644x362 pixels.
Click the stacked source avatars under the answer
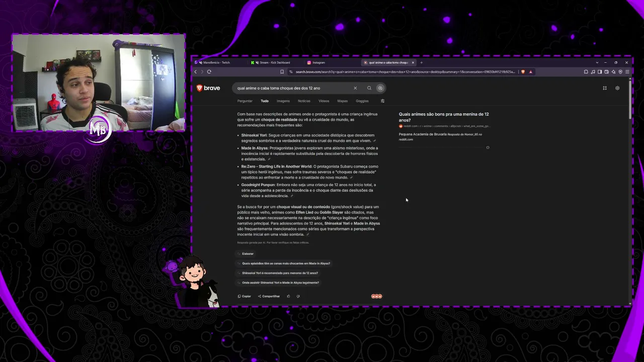point(376,296)
